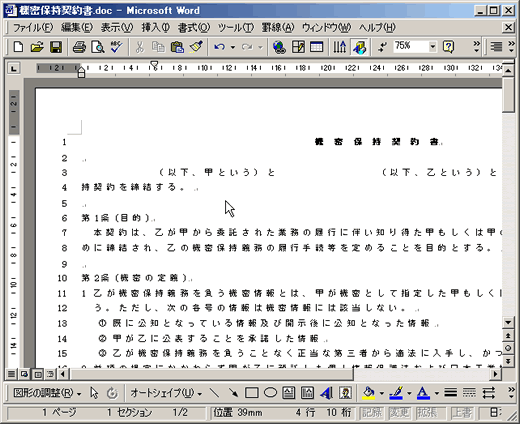Toggle the Drawing toolbar button
The height and width of the screenshot is (424, 520).
point(360,47)
